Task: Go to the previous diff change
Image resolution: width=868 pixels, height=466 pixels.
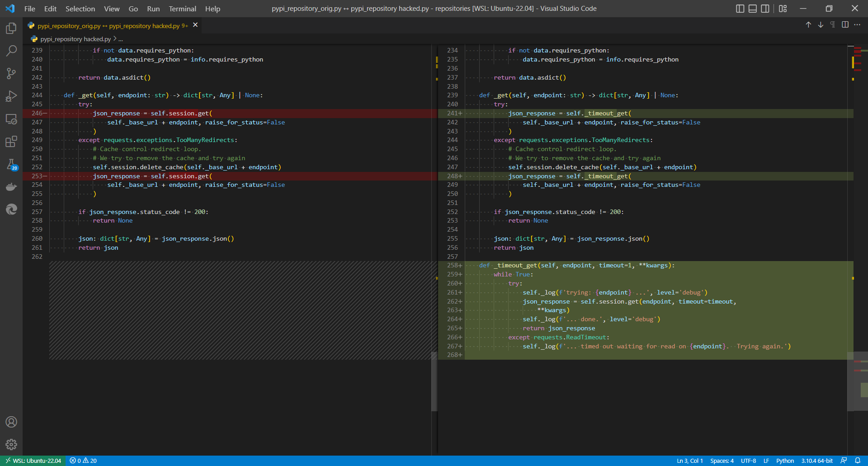Action: click(808, 25)
